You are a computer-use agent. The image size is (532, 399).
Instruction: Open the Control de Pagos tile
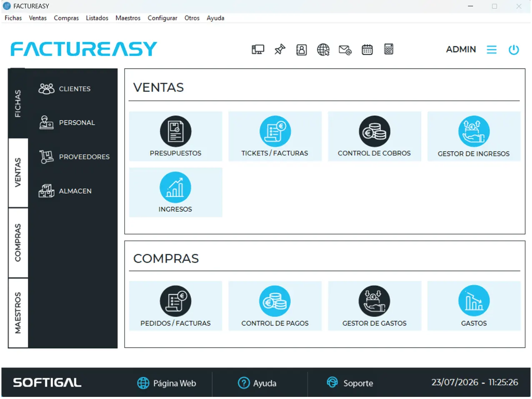point(275,306)
